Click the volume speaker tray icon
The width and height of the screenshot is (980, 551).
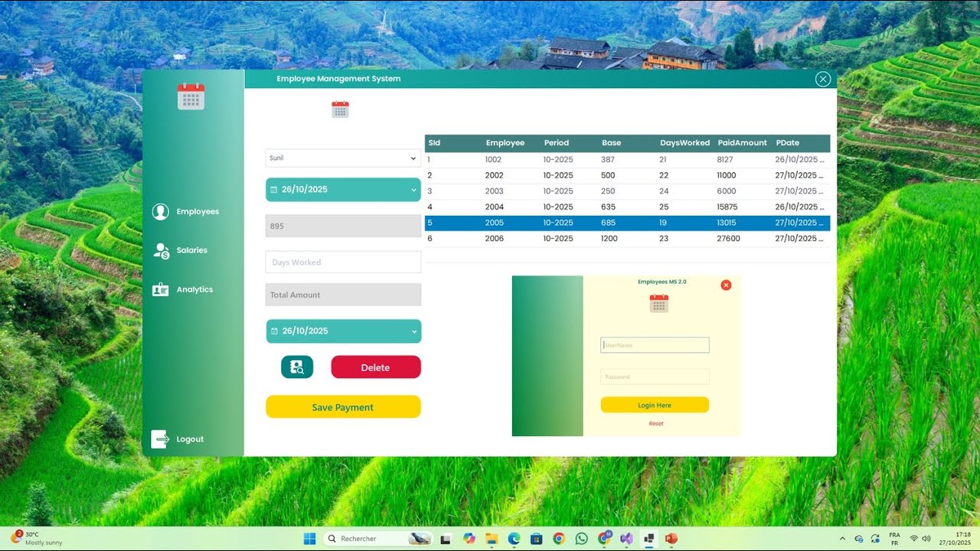tap(926, 539)
